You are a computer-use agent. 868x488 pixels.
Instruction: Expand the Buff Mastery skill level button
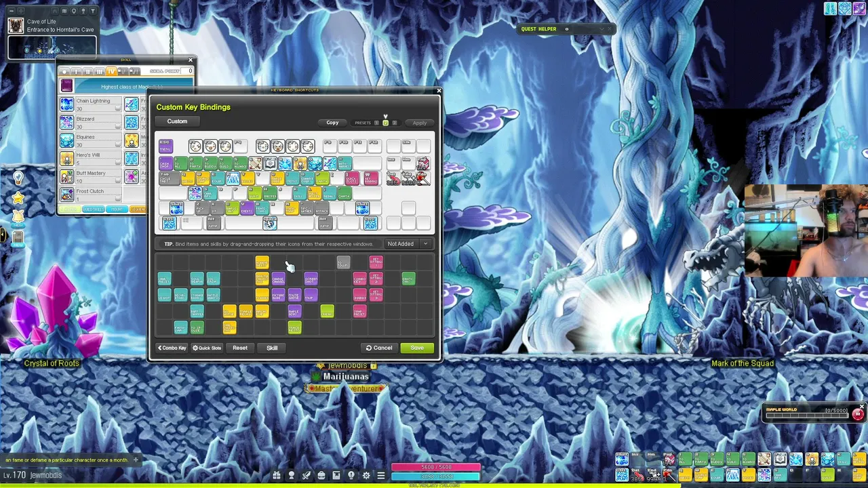pyautogui.click(x=118, y=181)
